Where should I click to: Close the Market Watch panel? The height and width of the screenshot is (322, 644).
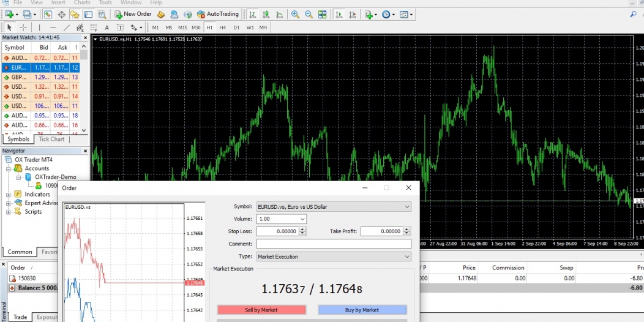point(86,38)
